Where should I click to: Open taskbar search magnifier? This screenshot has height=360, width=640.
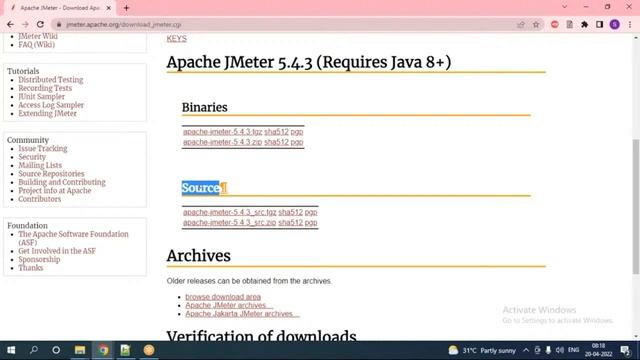pyautogui.click(x=34, y=350)
